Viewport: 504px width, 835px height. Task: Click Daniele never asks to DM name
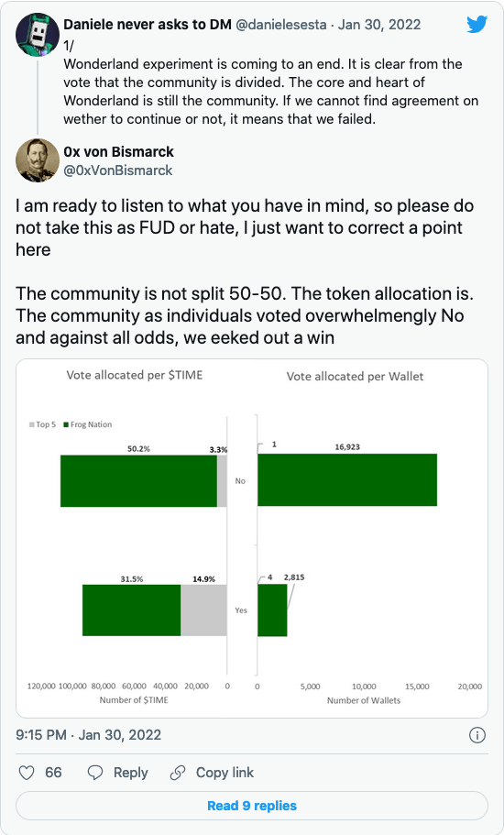tap(148, 25)
